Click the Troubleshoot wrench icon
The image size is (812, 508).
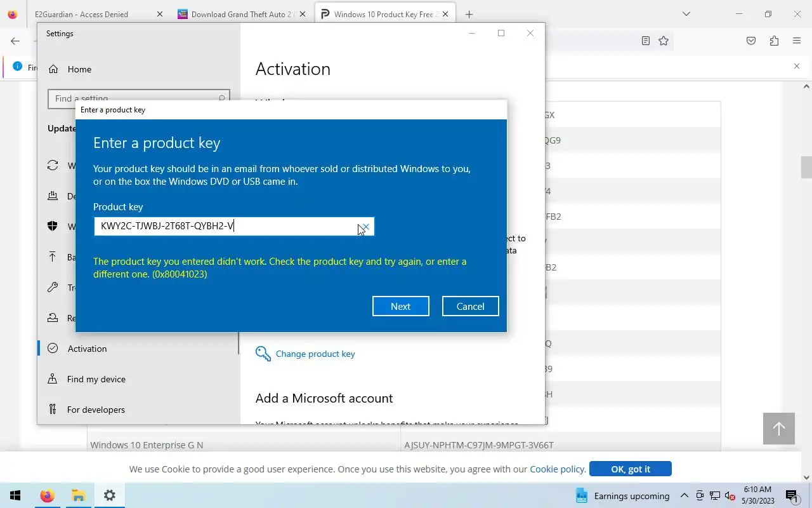click(53, 288)
